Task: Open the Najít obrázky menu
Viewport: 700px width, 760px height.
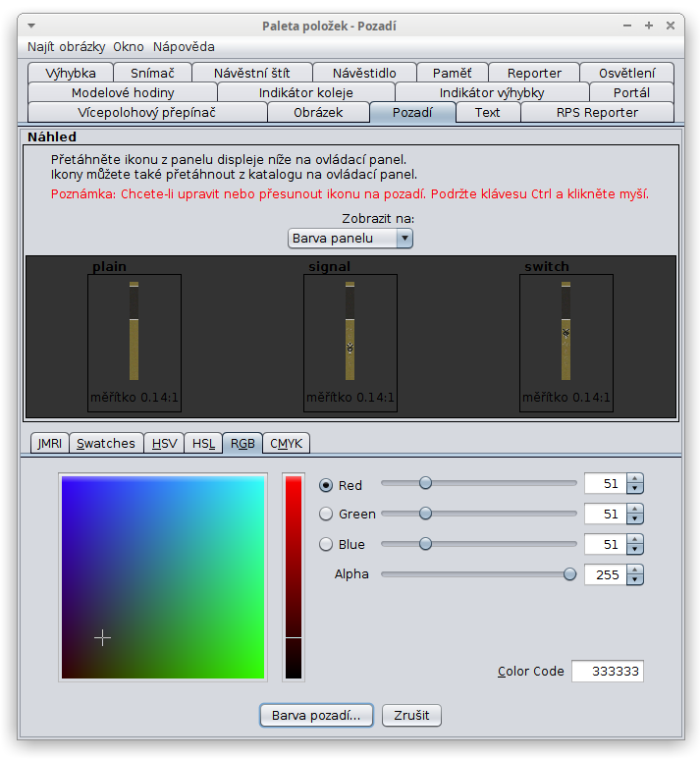Action: click(x=67, y=46)
